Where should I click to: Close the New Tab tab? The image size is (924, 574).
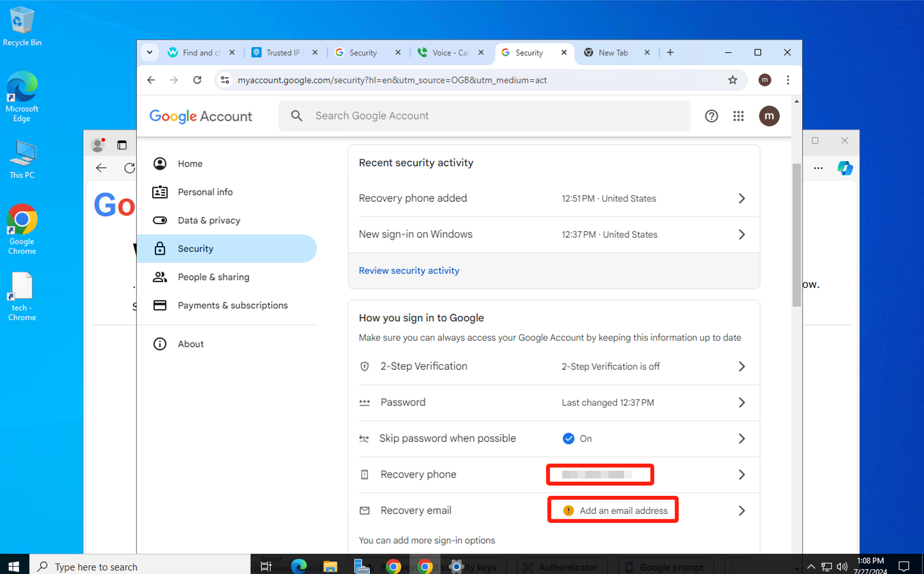coord(647,52)
